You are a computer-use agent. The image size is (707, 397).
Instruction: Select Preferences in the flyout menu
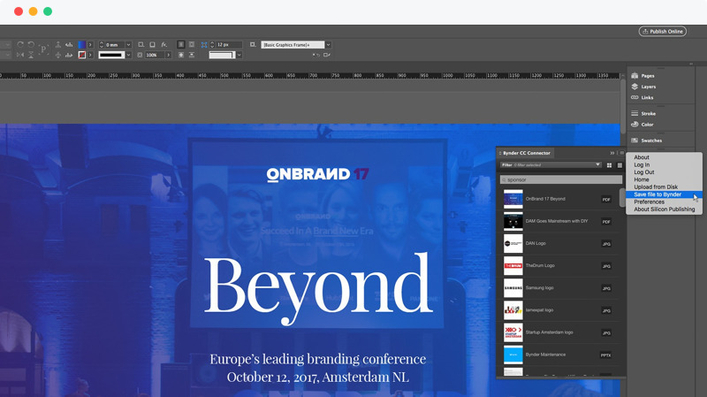(x=649, y=202)
